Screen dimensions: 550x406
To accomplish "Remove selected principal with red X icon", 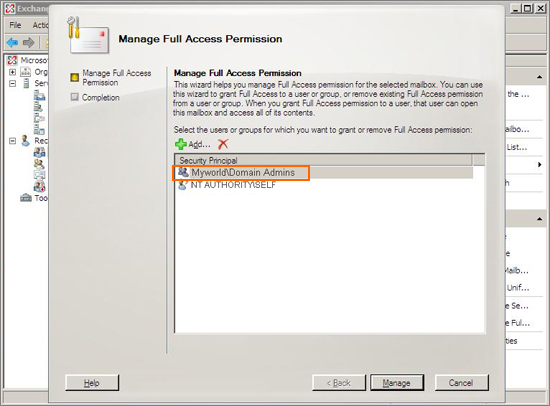I will 223,144.
